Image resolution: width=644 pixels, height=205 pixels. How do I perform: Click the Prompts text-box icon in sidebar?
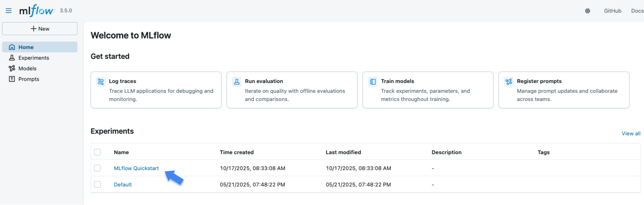click(12, 79)
